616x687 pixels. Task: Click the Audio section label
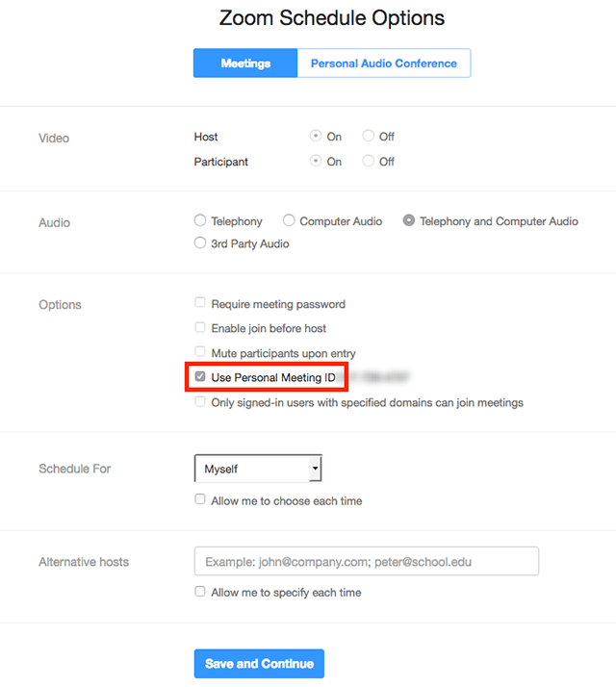tap(54, 222)
